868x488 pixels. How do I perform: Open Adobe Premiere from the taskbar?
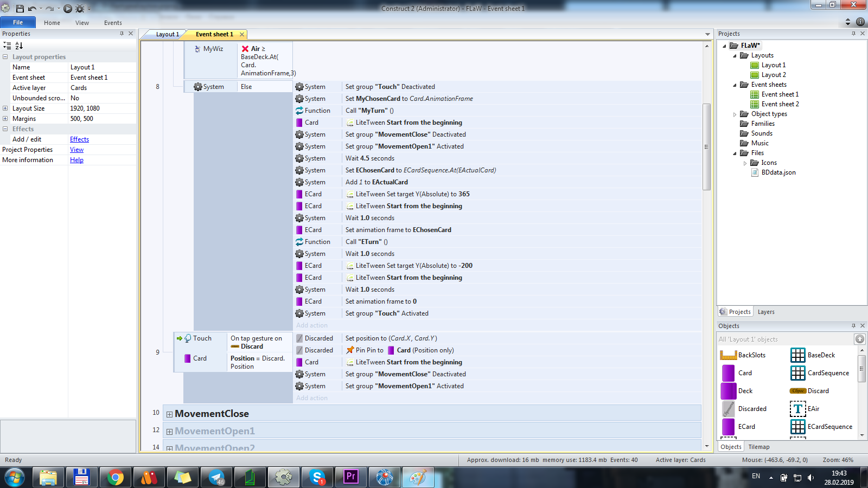(x=351, y=477)
